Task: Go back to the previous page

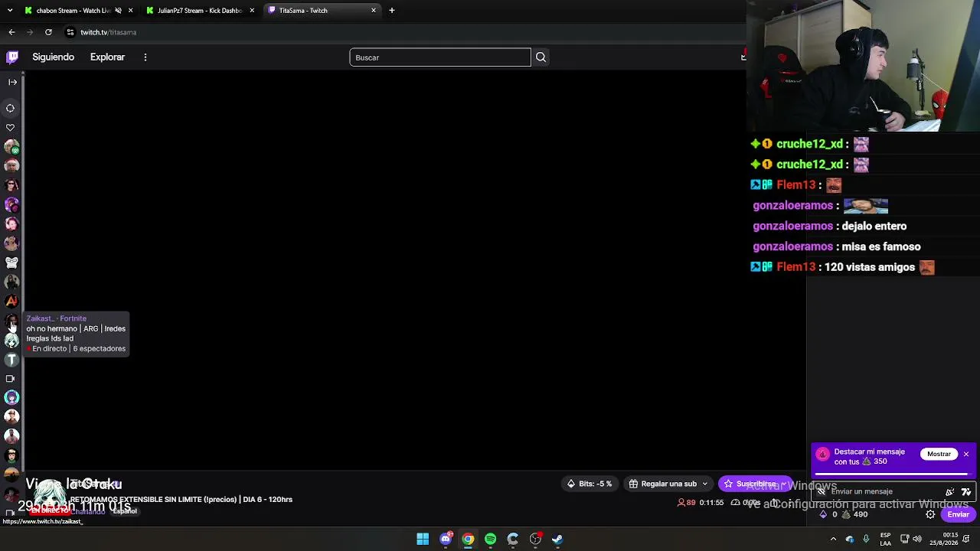Action: [x=11, y=32]
